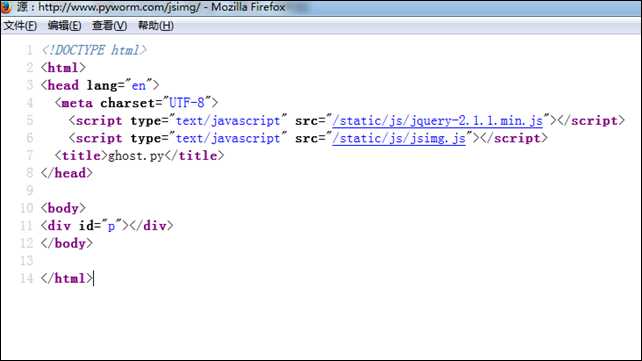Click the closing script tag on line 6
The width and height of the screenshot is (642, 361).
pos(514,138)
